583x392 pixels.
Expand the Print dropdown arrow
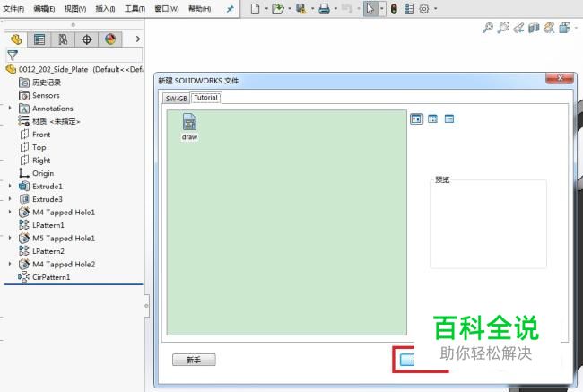point(335,9)
